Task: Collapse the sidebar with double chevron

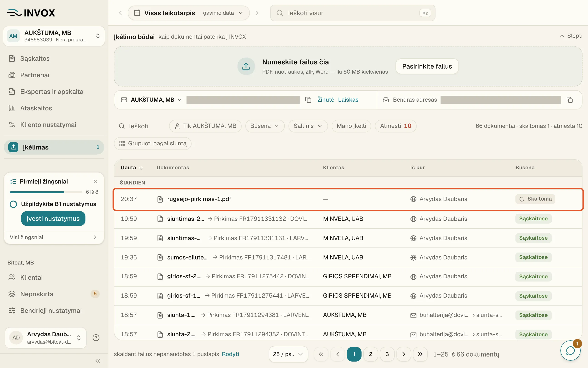Action: click(x=98, y=361)
